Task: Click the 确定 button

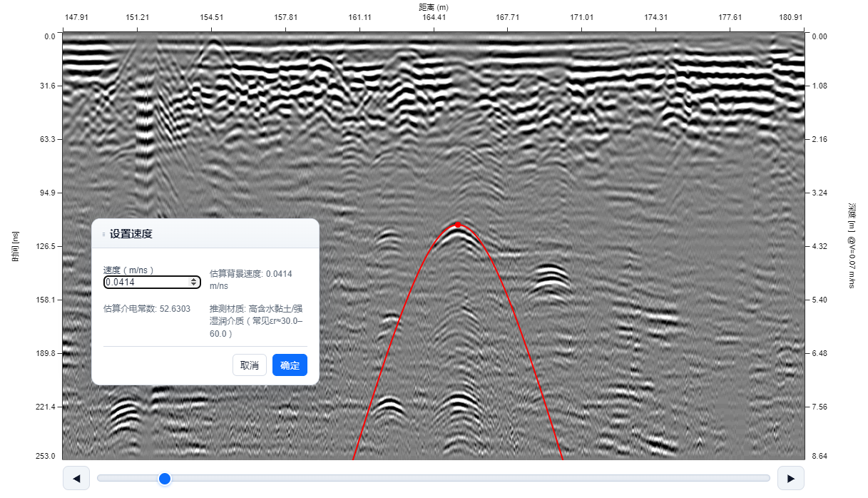Action: pos(290,365)
